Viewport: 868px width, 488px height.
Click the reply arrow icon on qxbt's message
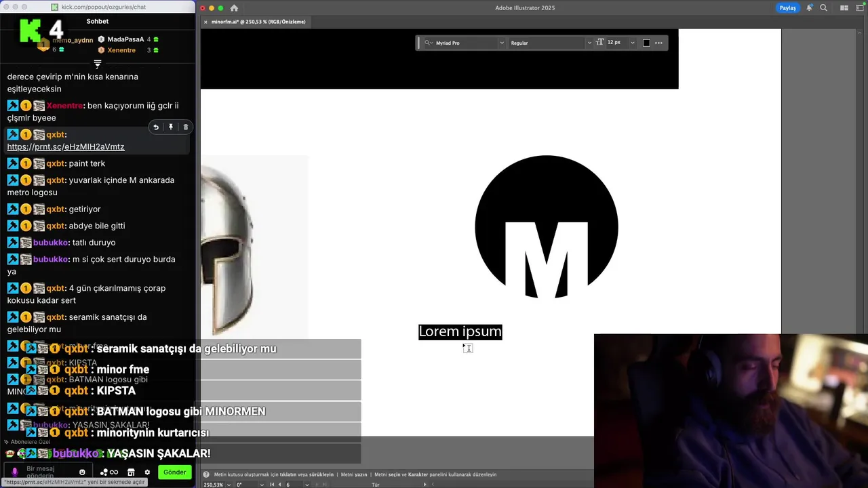[x=156, y=127]
